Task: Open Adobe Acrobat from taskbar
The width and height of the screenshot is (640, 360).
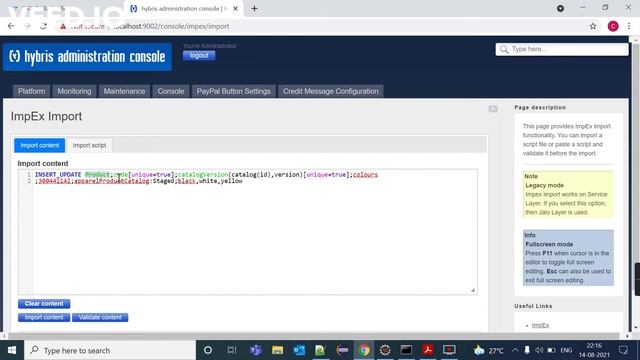Action: [428, 350]
